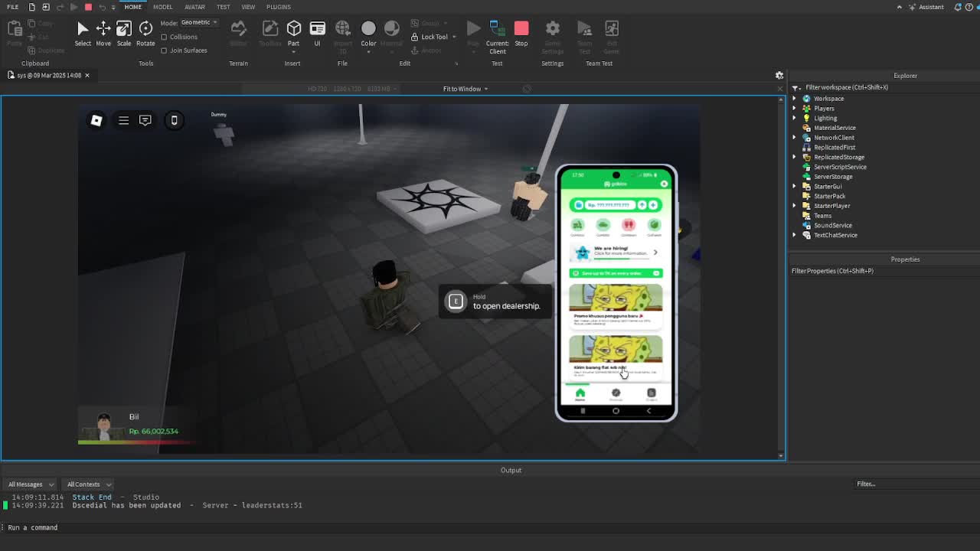Screen dimensions: 980x551
Task: Choose the Rotate tool
Action: pyautogui.click(x=145, y=33)
